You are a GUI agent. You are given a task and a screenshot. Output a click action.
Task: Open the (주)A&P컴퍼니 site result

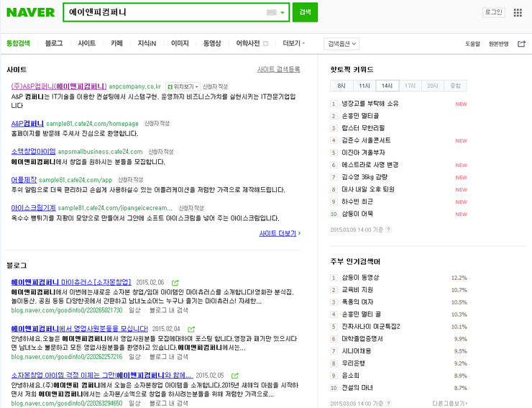coord(59,86)
